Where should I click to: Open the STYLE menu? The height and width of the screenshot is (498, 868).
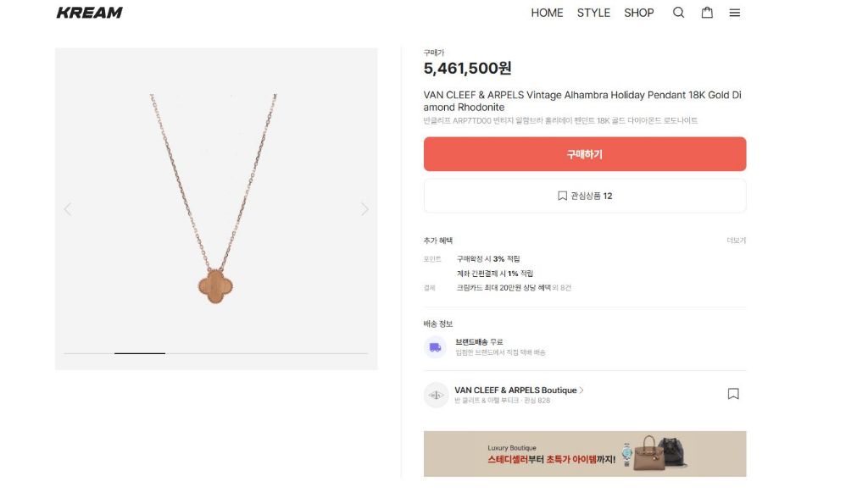pos(593,13)
